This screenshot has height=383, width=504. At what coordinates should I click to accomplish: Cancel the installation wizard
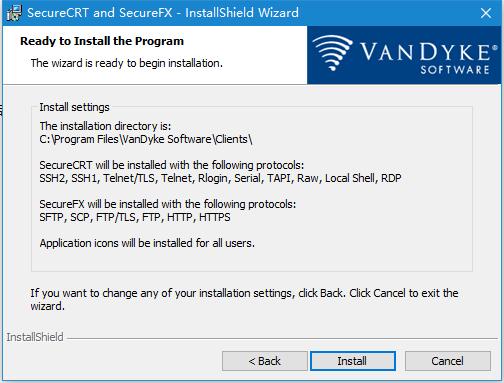(x=448, y=361)
